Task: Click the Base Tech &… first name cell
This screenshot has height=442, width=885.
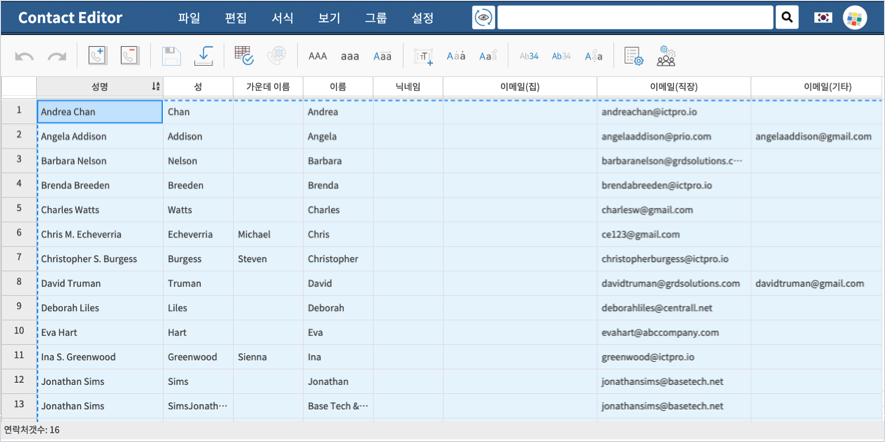Action: [338, 406]
